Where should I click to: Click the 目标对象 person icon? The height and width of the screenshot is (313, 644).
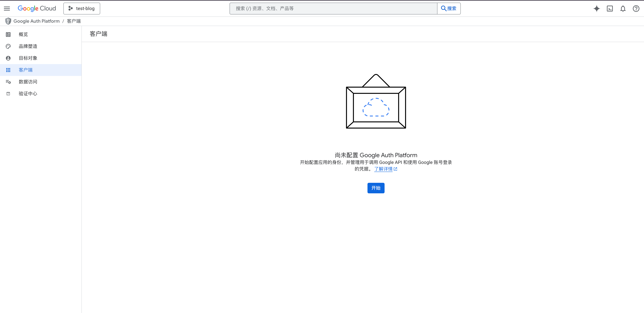coord(8,58)
